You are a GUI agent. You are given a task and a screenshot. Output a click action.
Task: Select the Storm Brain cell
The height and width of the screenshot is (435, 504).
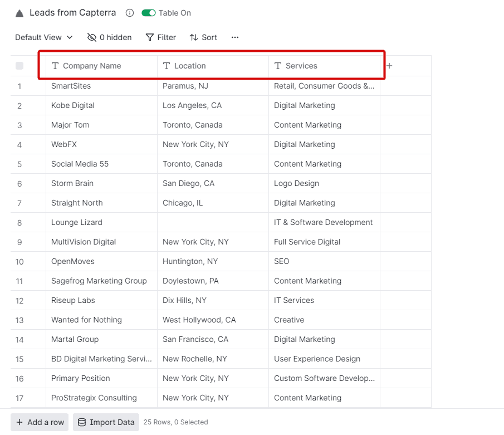(101, 183)
